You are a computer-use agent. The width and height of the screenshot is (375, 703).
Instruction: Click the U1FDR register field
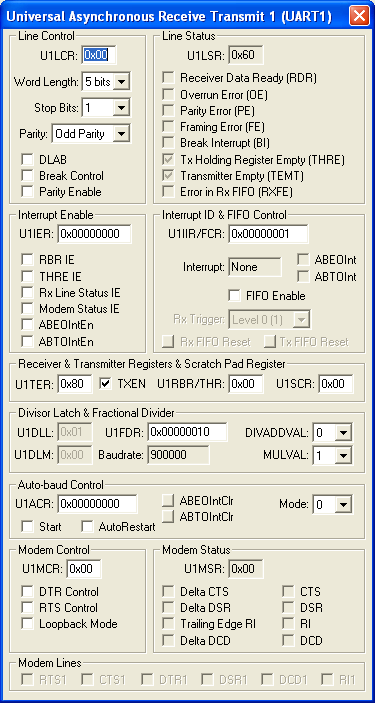187,432
